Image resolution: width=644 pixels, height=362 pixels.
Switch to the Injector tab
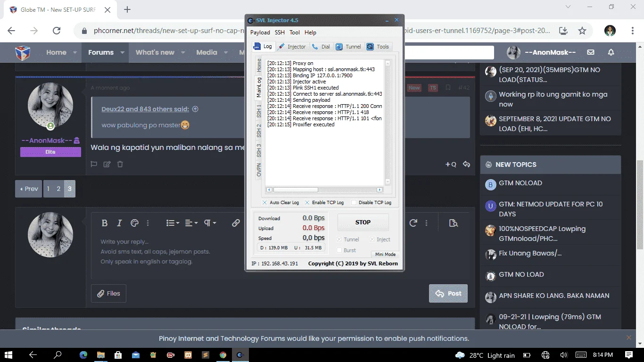click(292, 47)
